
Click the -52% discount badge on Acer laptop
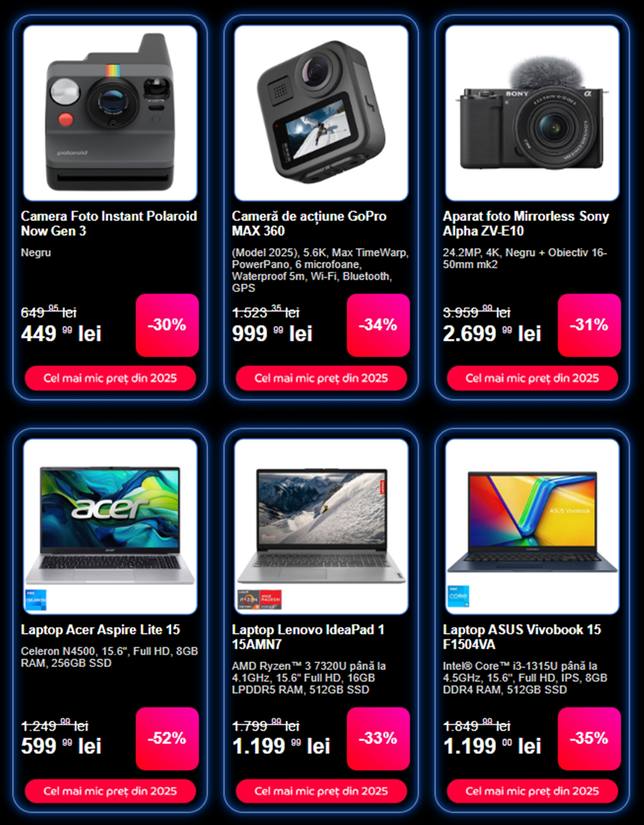coord(167,739)
